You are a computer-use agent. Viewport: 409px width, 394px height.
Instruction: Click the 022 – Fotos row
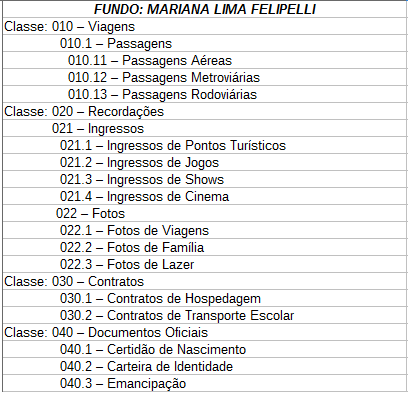coord(205,213)
